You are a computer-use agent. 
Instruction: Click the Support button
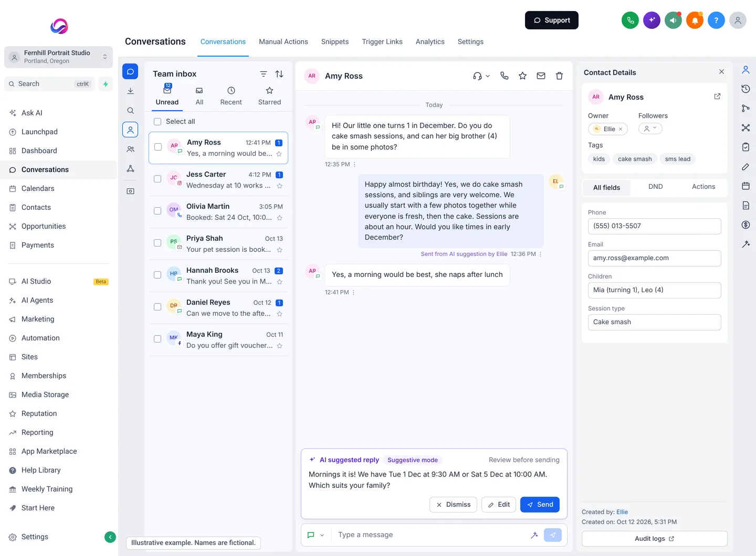click(x=552, y=20)
